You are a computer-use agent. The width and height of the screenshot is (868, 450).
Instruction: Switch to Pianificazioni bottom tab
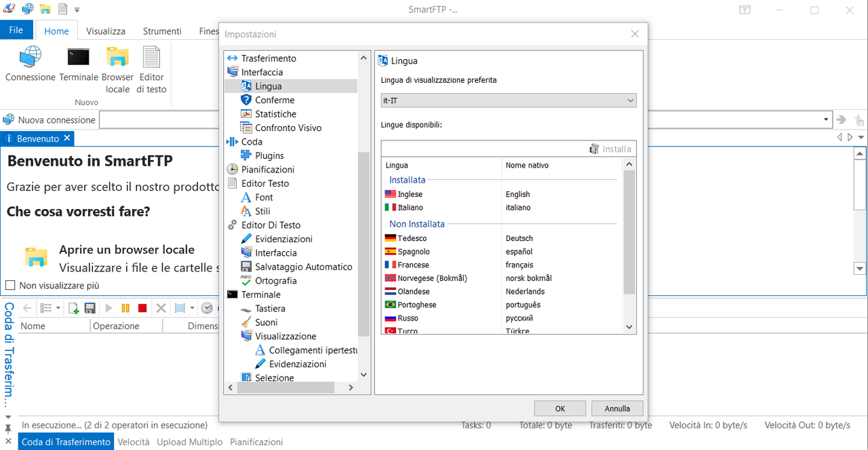tap(256, 442)
